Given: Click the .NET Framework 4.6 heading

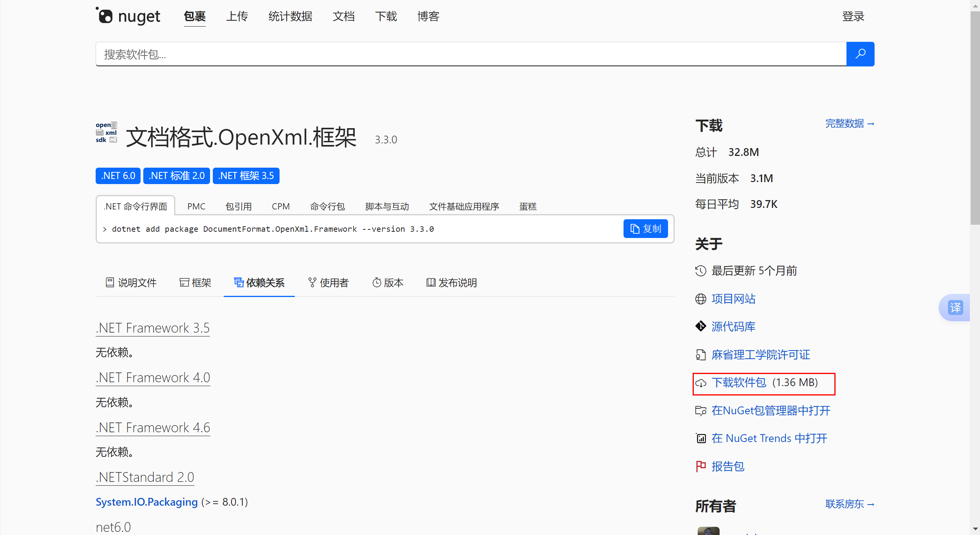Looking at the screenshot, I should point(153,428).
